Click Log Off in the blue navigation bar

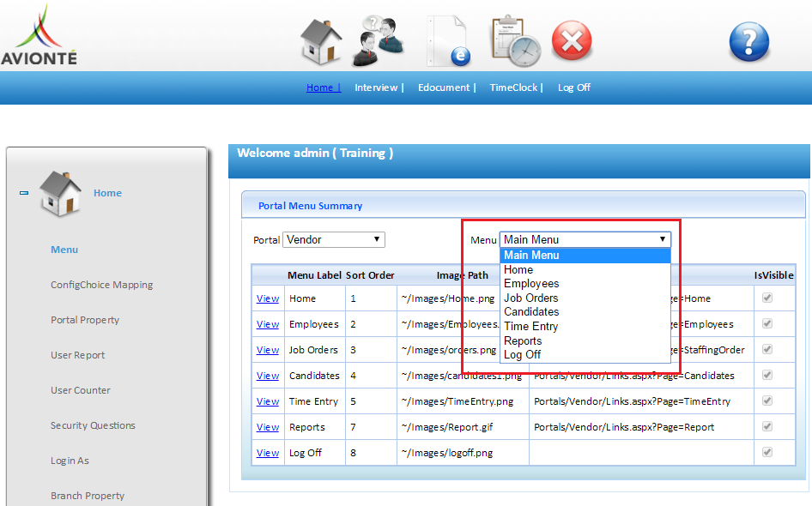pyautogui.click(x=573, y=87)
